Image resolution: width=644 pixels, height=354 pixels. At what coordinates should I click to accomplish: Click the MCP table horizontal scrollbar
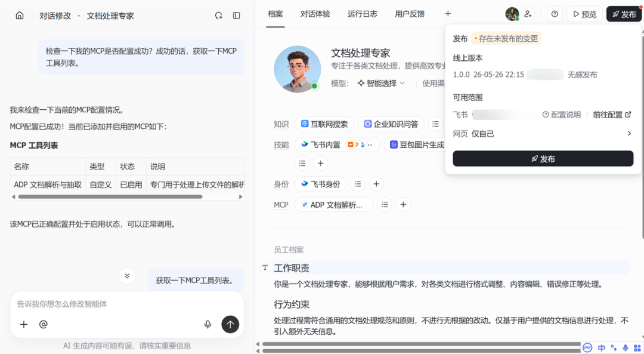[110, 196]
